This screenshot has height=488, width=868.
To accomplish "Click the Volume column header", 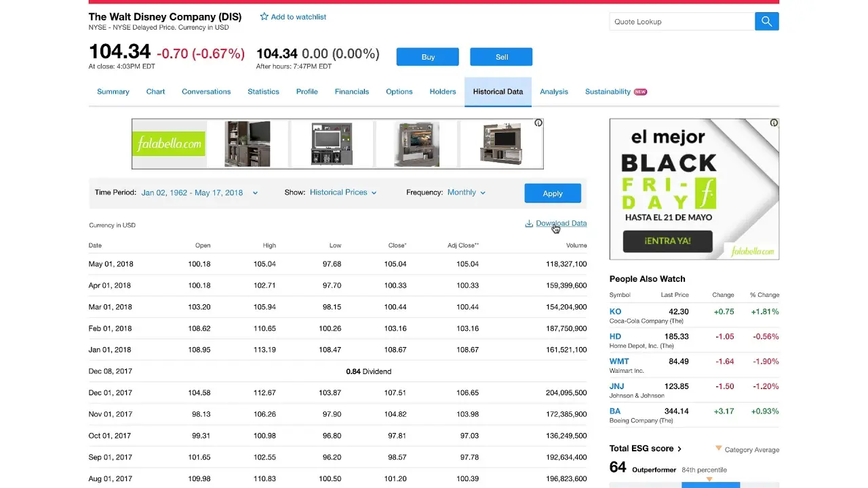I will coord(576,245).
